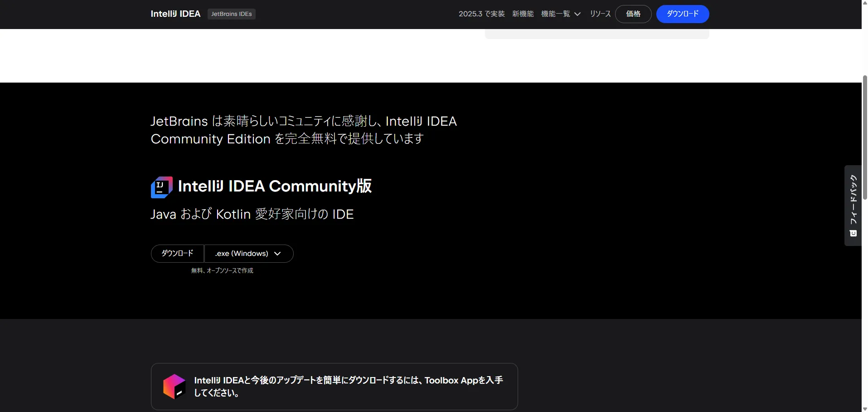Download the Community edition via outlined ダウンロード button
This screenshot has width=868, height=412.
pos(177,254)
